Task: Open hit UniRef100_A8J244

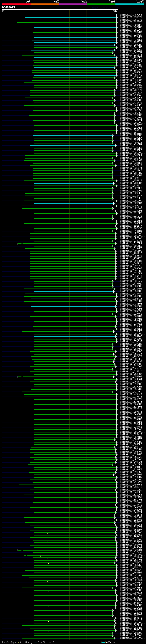Action: (x=131, y=15)
